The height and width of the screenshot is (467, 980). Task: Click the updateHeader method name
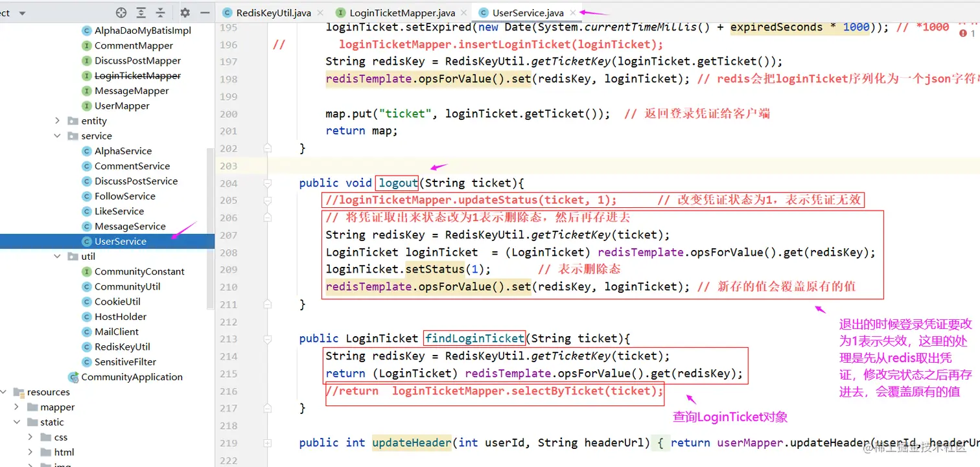[412, 442]
